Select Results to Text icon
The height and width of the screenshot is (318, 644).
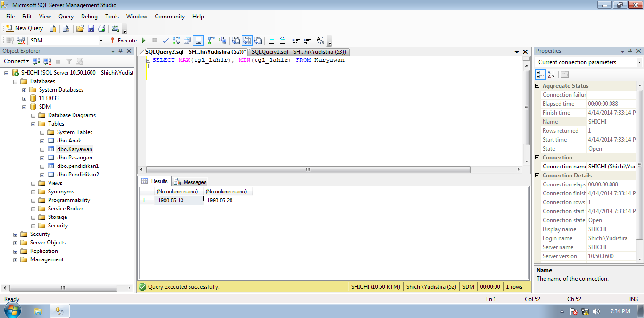tap(236, 41)
